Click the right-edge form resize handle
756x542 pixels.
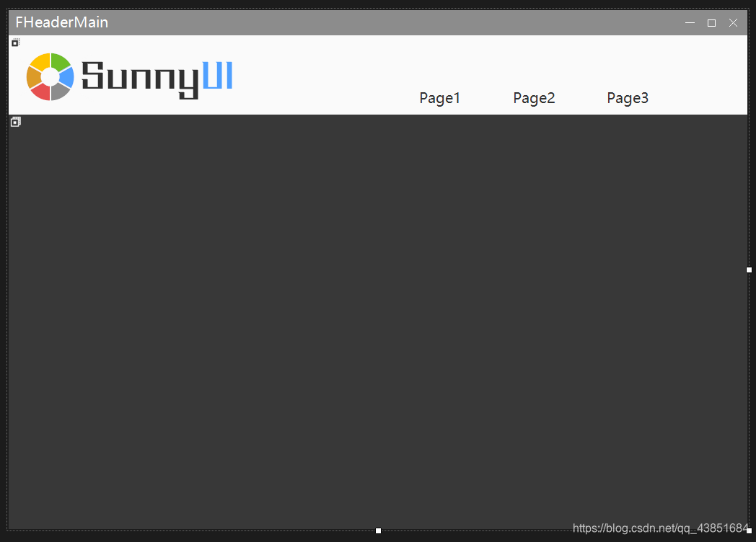749,270
